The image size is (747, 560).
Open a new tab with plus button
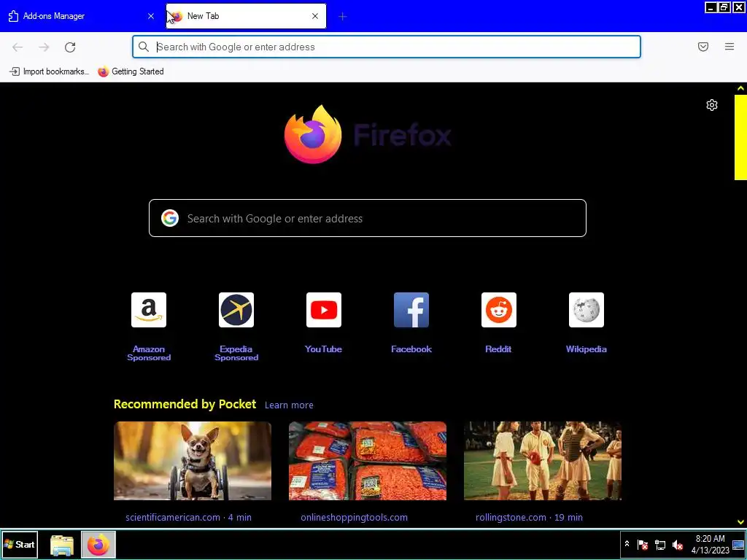coord(343,17)
